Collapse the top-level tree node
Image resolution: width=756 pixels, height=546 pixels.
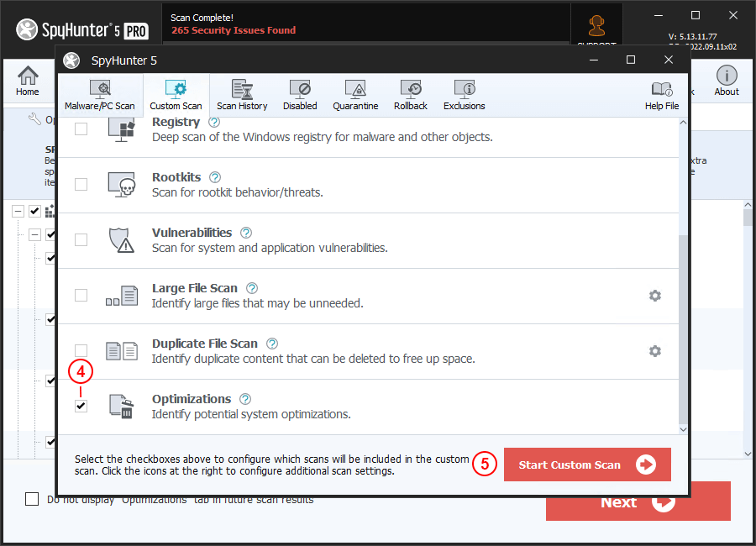tap(18, 212)
